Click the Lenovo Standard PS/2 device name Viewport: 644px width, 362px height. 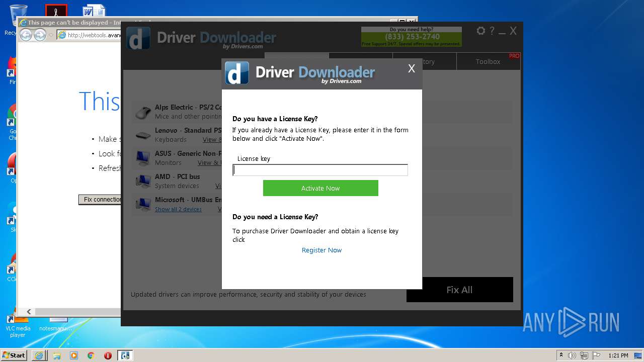(188, 130)
